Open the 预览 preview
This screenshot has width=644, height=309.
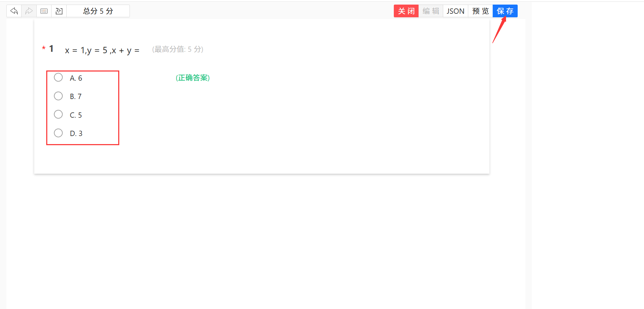click(480, 11)
